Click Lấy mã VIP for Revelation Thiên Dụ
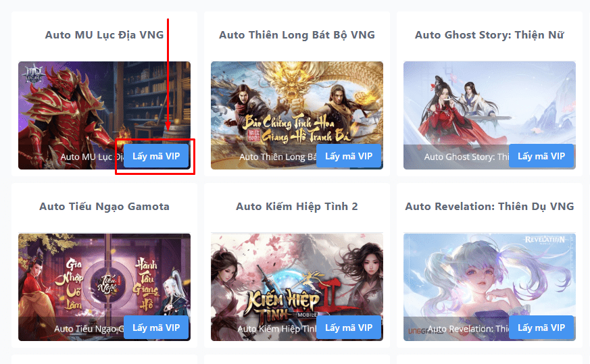 coord(541,328)
